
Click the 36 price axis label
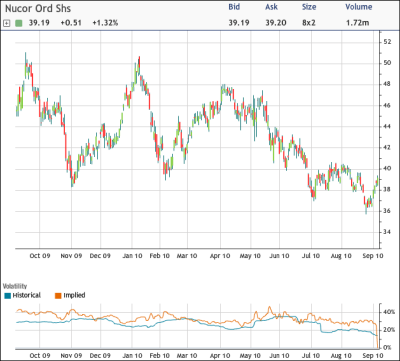(387, 211)
